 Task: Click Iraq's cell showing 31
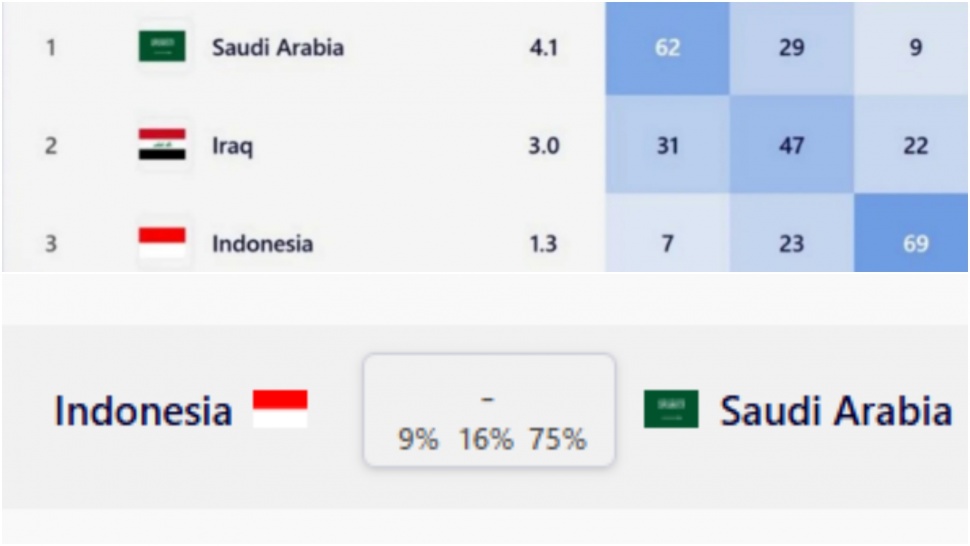(667, 146)
